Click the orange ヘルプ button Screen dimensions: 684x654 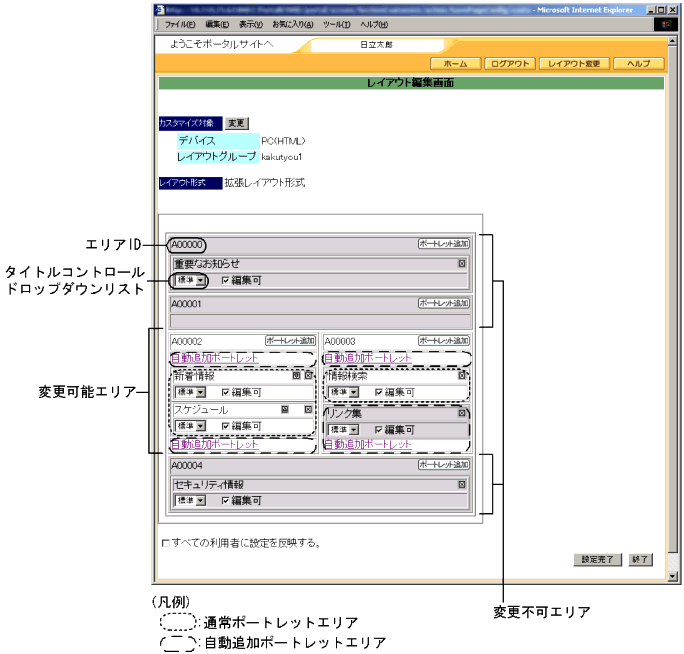point(639,64)
